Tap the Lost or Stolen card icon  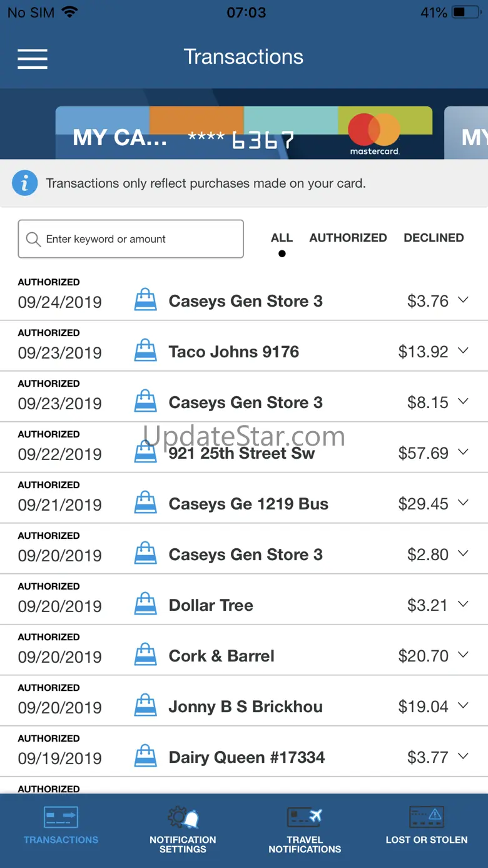click(x=426, y=817)
